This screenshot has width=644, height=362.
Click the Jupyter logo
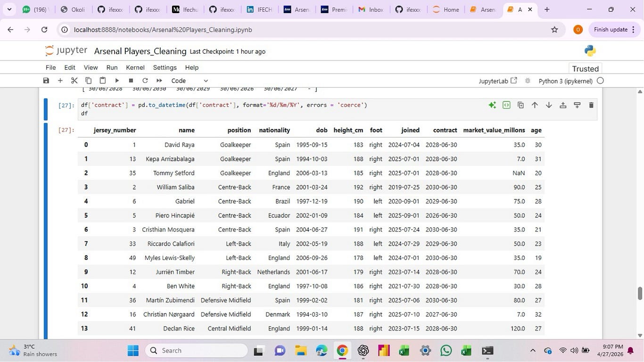point(66,51)
